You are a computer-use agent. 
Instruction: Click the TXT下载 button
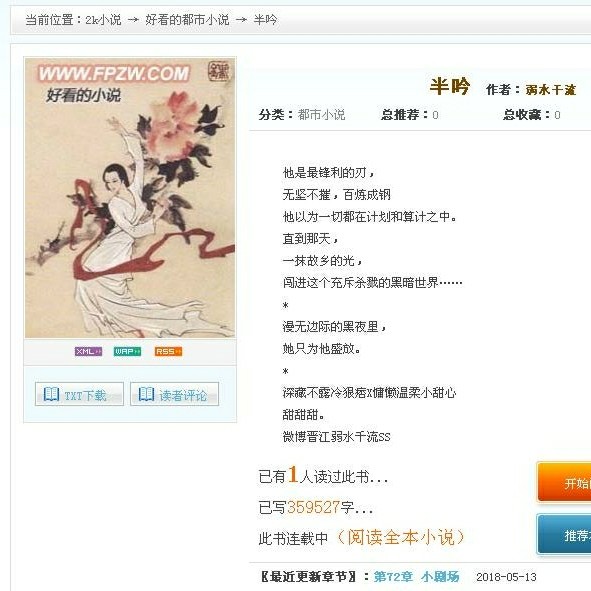click(79, 394)
